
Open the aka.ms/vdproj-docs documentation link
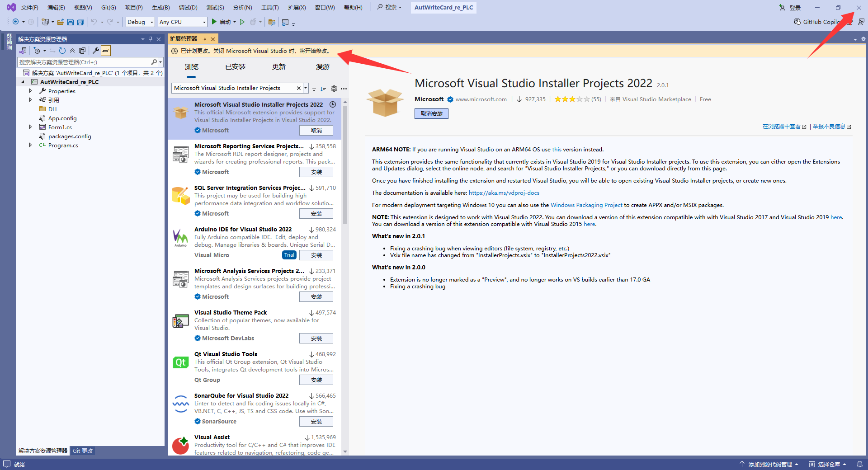[504, 193]
